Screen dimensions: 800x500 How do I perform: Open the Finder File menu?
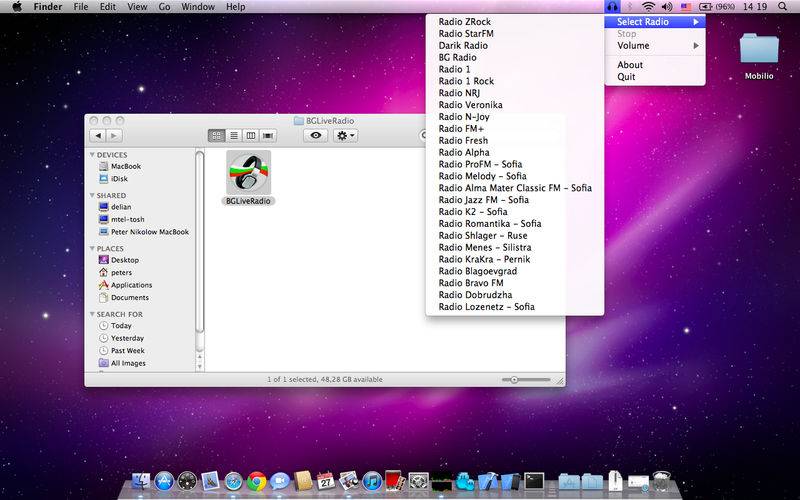[81, 7]
